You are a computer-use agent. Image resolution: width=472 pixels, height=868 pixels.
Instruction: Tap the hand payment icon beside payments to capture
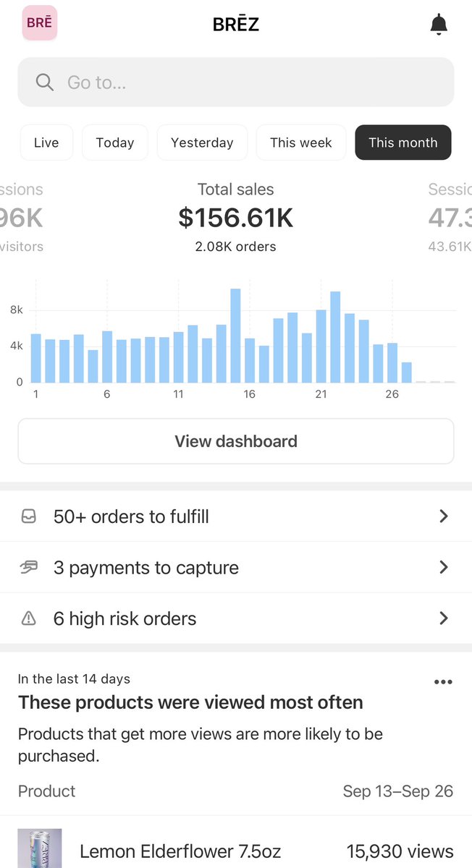coord(29,568)
